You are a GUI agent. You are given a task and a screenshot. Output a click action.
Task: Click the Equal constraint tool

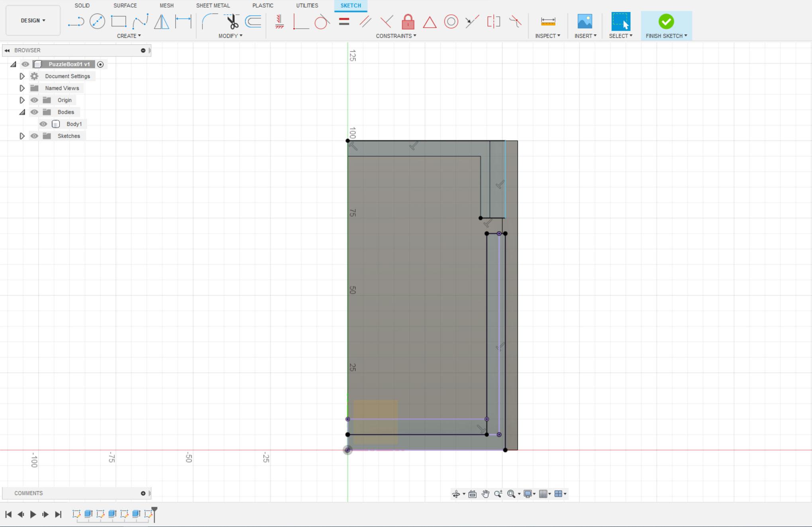(x=343, y=22)
